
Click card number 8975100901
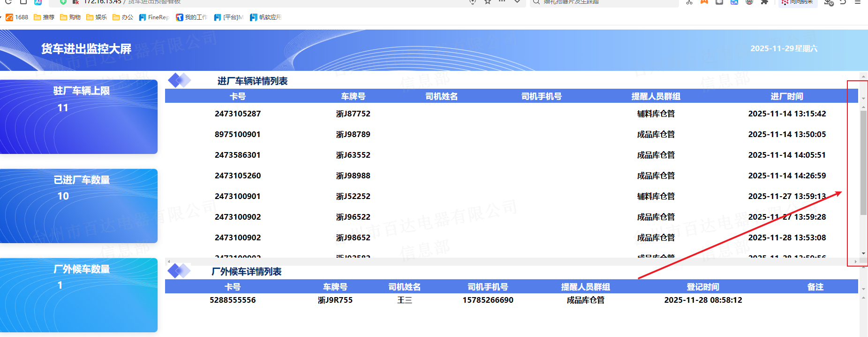[238, 134]
